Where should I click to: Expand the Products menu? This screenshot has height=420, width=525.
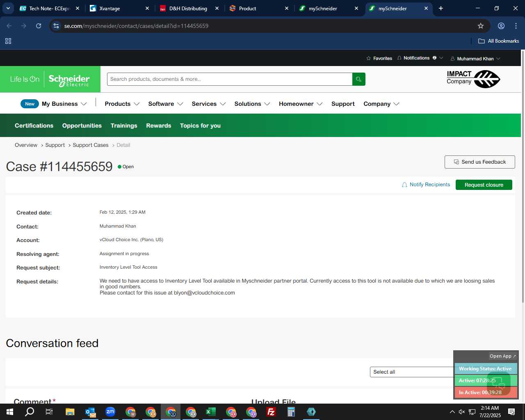[122, 104]
